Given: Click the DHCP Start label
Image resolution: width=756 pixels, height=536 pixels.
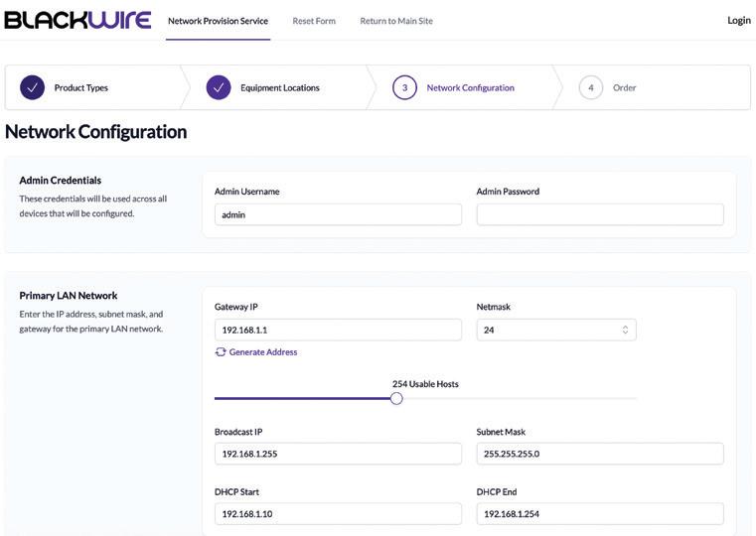Looking at the screenshot, I should 236,492.
